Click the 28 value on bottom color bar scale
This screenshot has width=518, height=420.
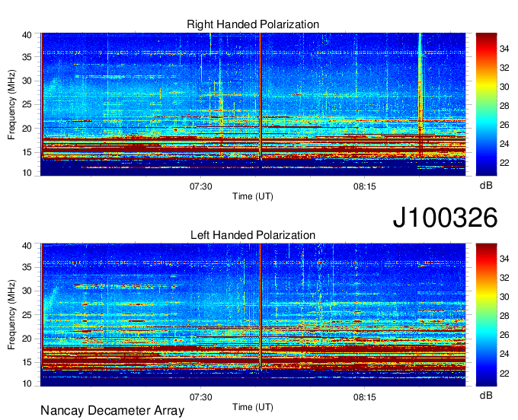tap(504, 316)
